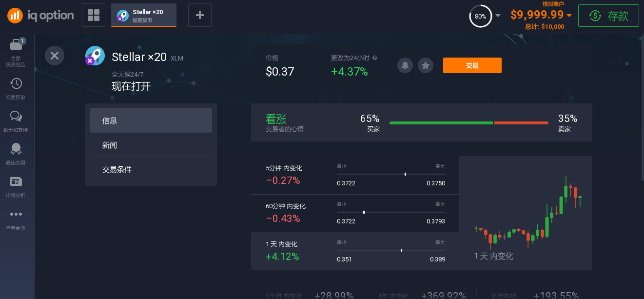Image resolution: width=644 pixels, height=299 pixels.
Task: Open the asset grid layout icon
Action: [x=94, y=15]
